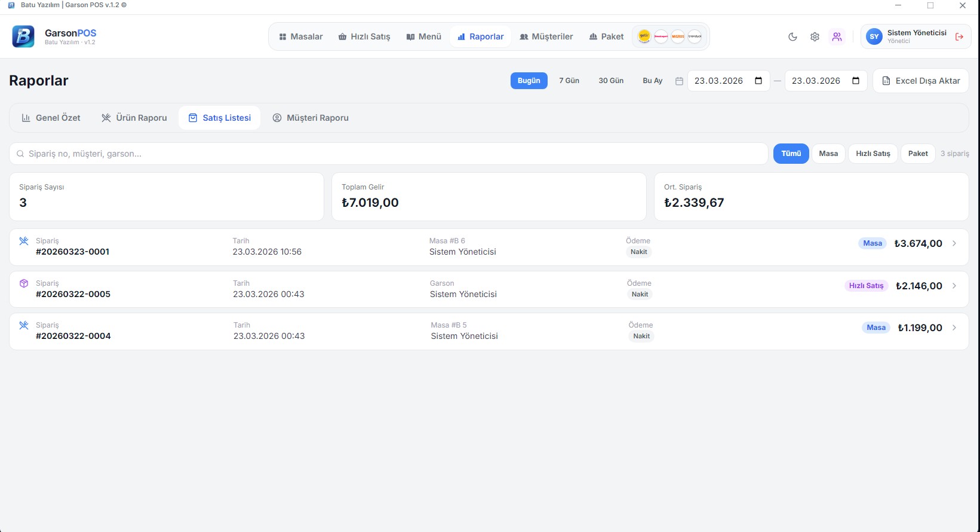Open start date calendar picker
980x532 pixels.
pos(758,81)
